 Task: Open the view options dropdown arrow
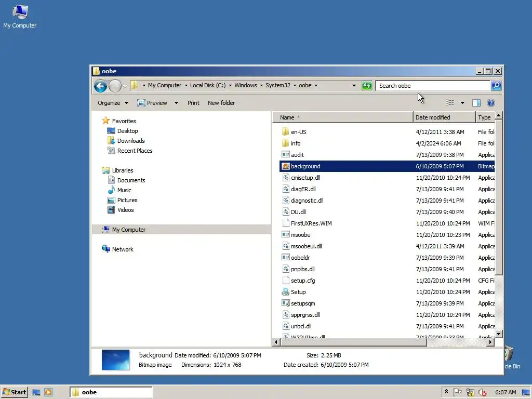462,102
